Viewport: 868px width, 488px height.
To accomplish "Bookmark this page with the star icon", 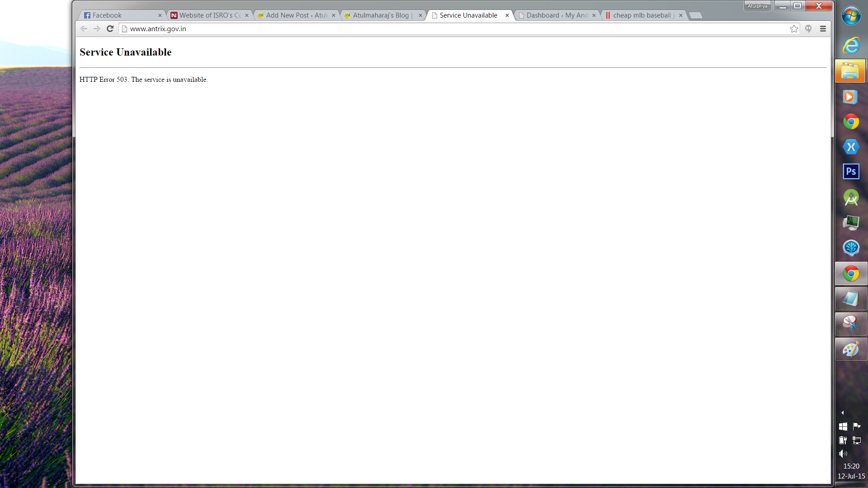I will pyautogui.click(x=794, y=29).
